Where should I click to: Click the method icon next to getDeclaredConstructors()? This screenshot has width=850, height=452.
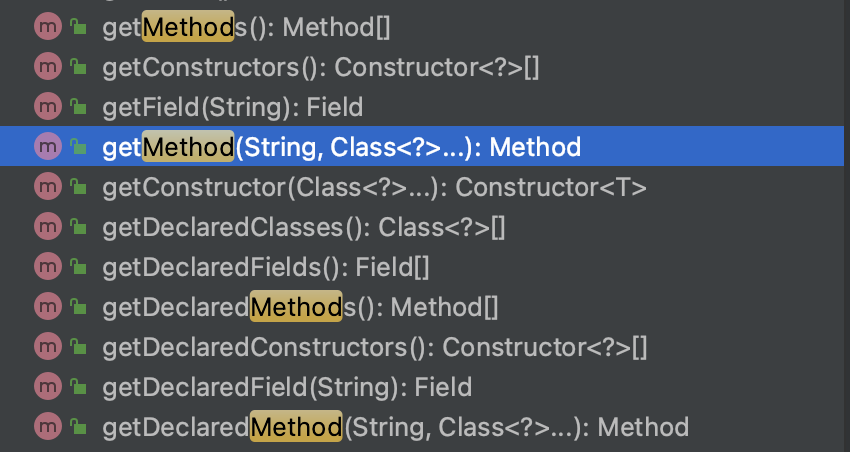pyautogui.click(x=47, y=347)
